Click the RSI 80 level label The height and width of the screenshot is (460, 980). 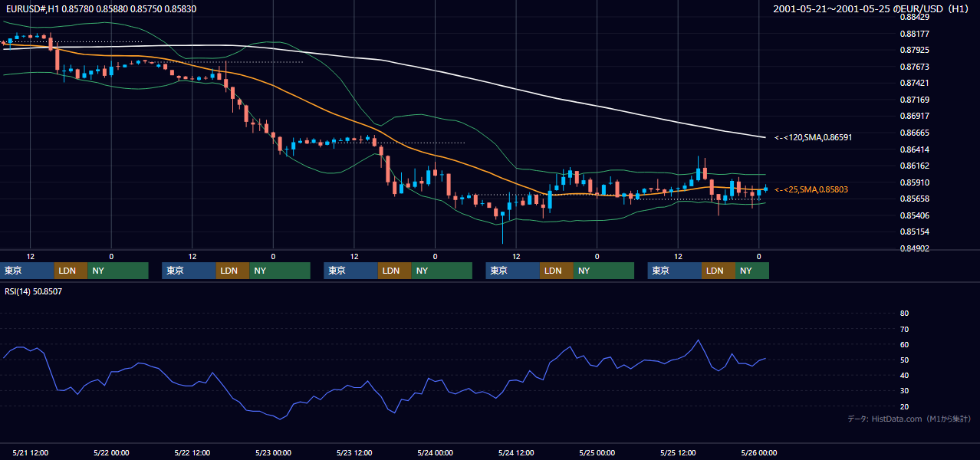point(904,314)
